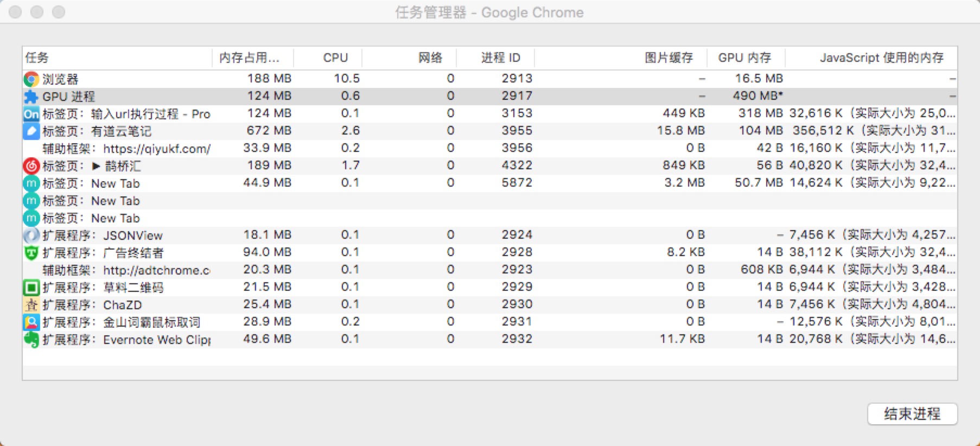Click the GPU 进程 puzzle piece icon
The height and width of the screenshot is (446, 980).
[x=31, y=97]
